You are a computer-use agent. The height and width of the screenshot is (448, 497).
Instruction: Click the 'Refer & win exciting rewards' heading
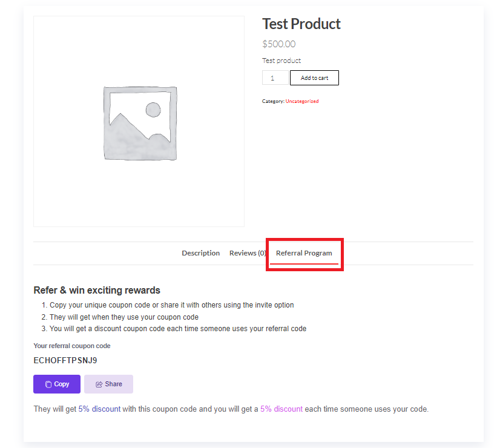(x=97, y=291)
